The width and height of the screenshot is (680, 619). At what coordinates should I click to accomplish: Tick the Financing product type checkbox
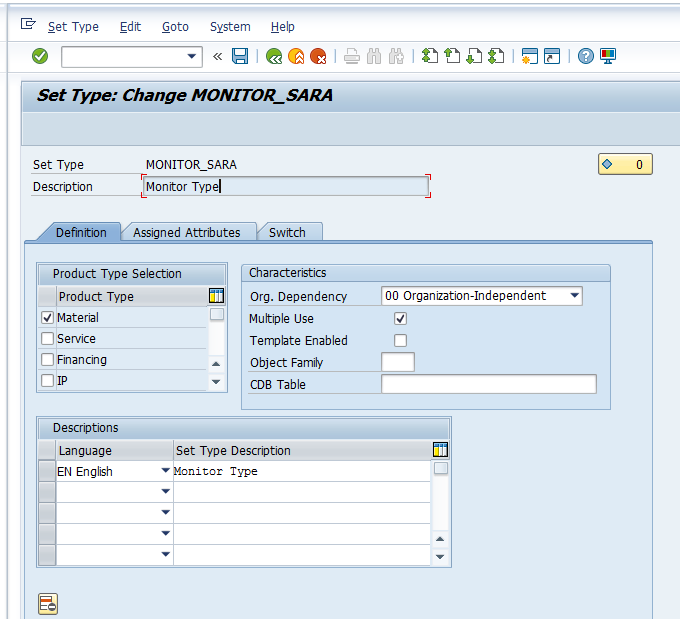pos(47,360)
